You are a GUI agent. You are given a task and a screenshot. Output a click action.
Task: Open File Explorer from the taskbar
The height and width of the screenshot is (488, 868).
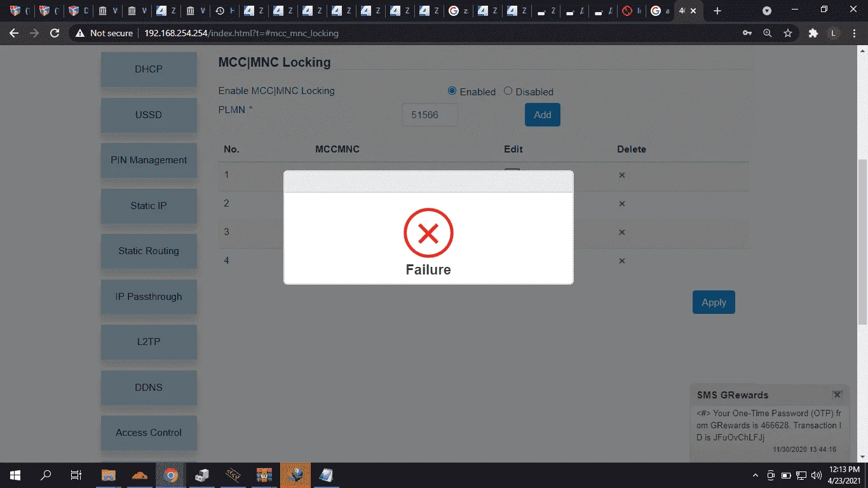pos(109,475)
